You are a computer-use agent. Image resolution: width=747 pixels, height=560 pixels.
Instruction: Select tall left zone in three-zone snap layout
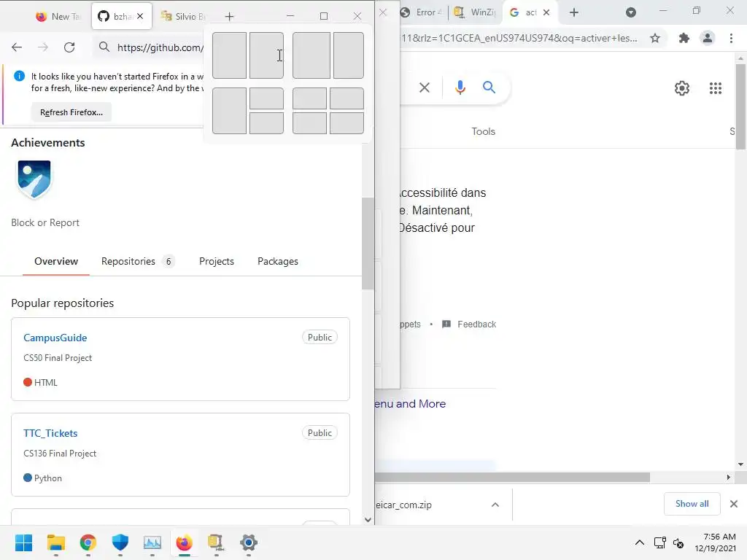click(229, 111)
